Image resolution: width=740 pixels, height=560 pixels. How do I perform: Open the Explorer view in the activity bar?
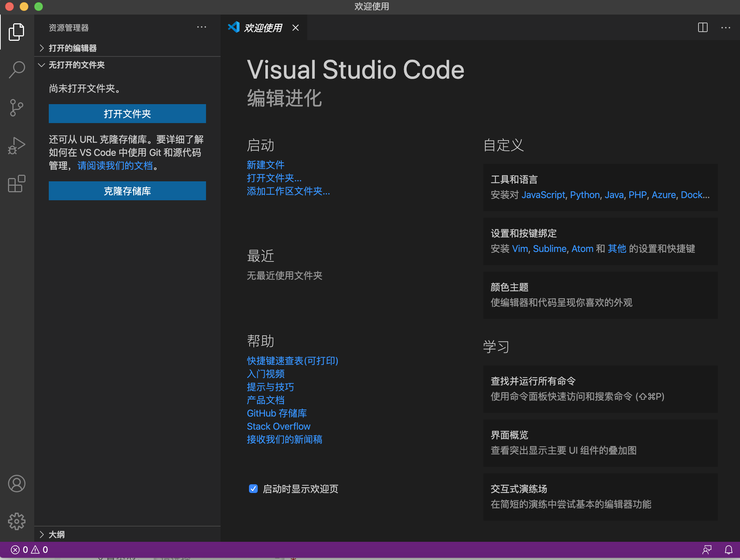(x=16, y=32)
